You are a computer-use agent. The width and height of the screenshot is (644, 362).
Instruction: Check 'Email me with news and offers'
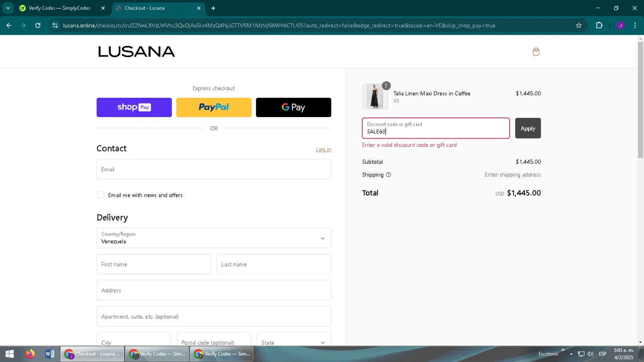point(100,195)
